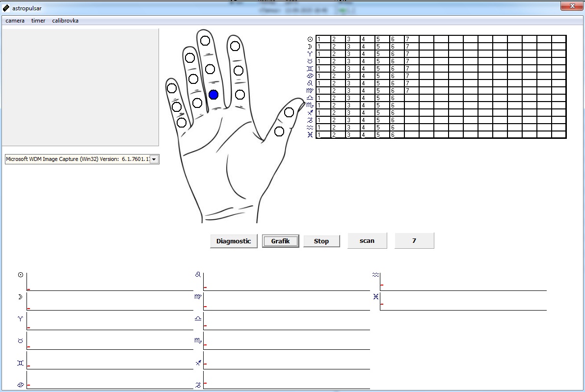
Task: Click the Aquarius symbol beside the top-right graph
Action: click(x=375, y=275)
